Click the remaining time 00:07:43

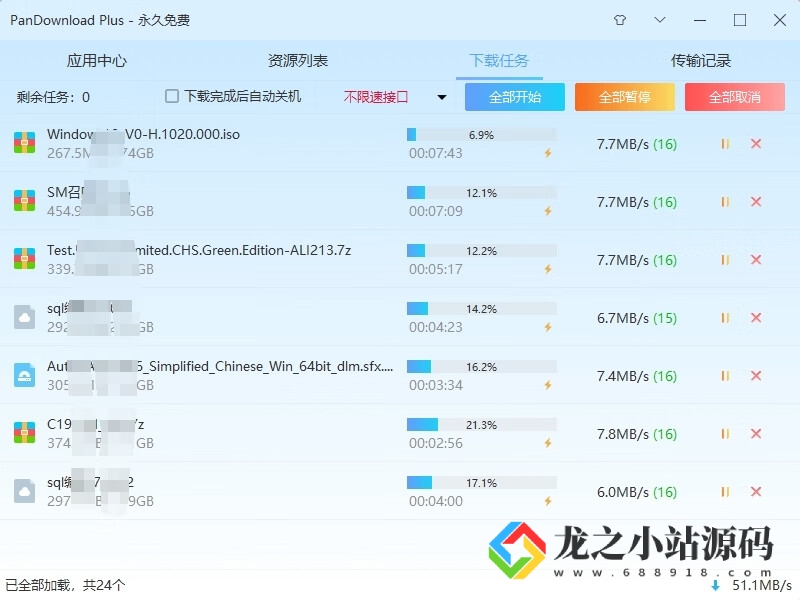(x=436, y=153)
